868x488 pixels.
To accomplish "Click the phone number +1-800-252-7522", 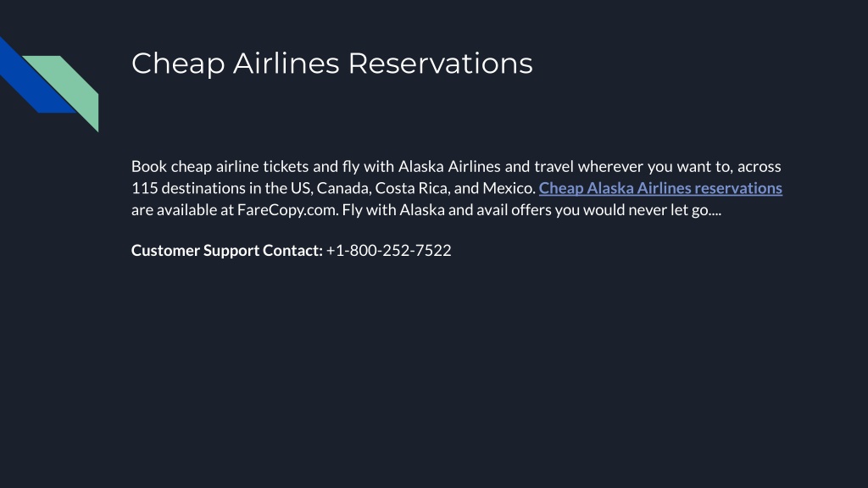I will pyautogui.click(x=388, y=251).
